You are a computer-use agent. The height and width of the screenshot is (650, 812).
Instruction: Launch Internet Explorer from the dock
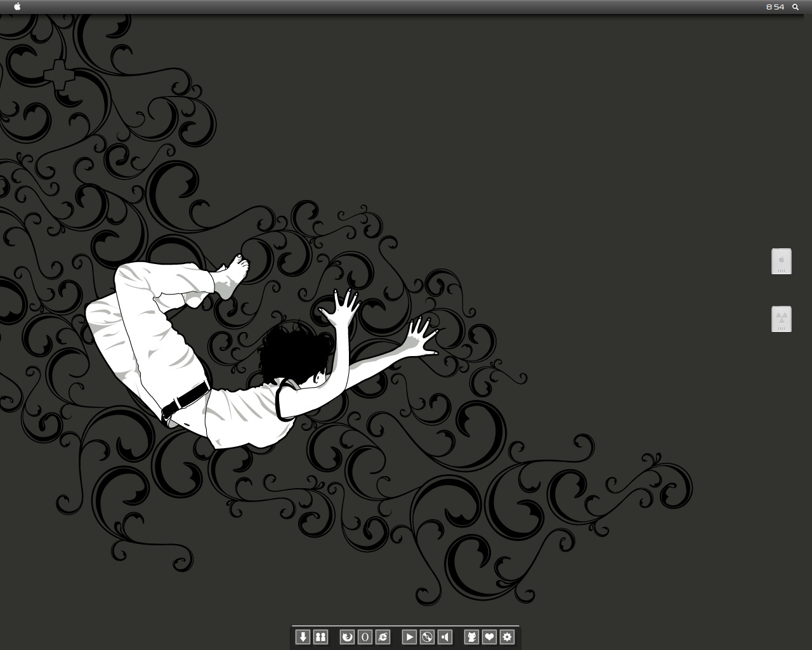(x=383, y=637)
